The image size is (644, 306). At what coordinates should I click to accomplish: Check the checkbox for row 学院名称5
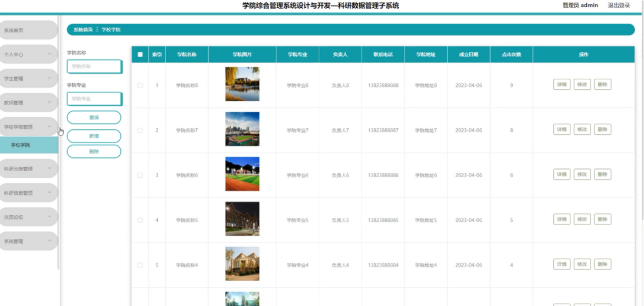point(140,220)
